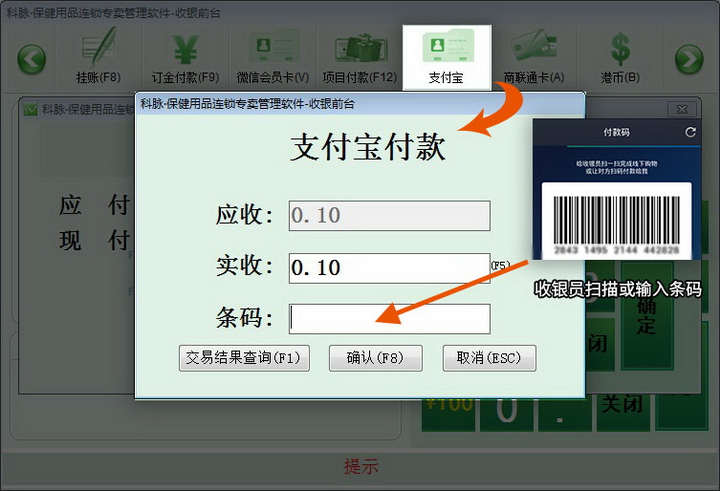720x491 pixels.
Task: Refresh the 付款码 barcode on the phone image
Action: click(x=690, y=132)
